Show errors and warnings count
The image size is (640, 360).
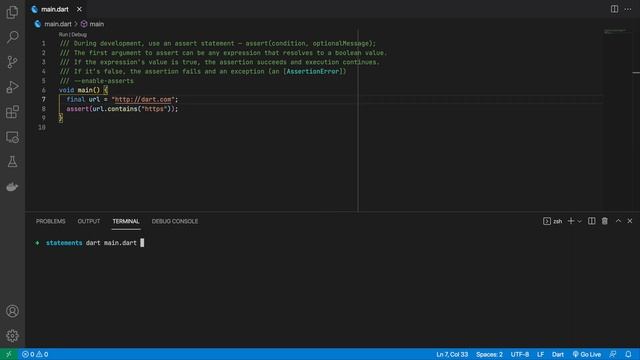click(35, 354)
